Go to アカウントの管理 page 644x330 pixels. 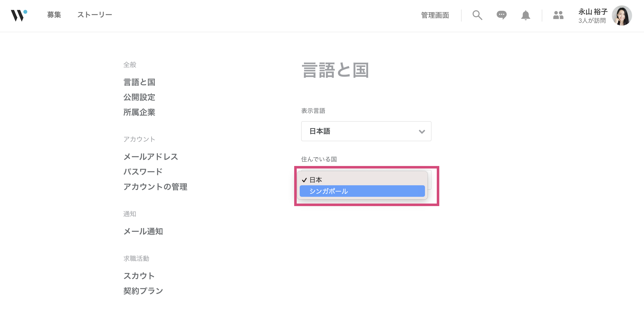pyautogui.click(x=155, y=187)
